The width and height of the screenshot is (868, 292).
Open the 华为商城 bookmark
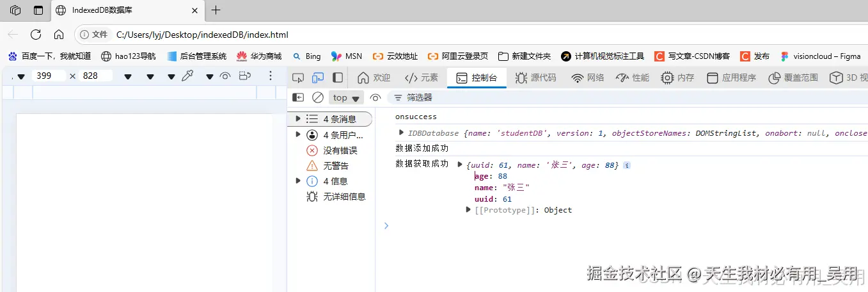click(259, 56)
